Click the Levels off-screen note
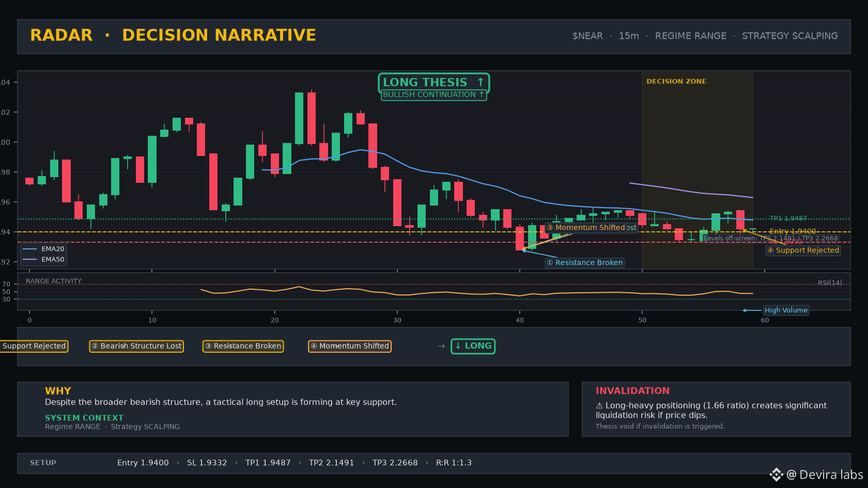Image resolution: width=868 pixels, height=488 pixels. [771, 239]
